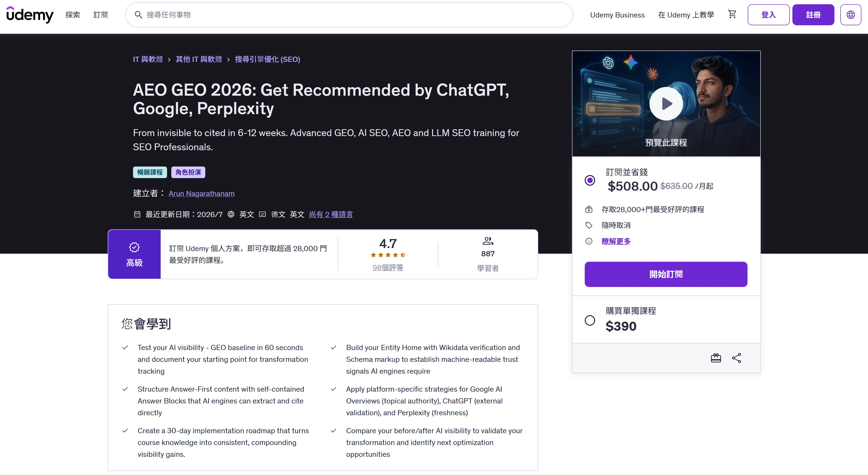Open the 98個評等 ratings link
The image size is (868, 475).
pos(388,267)
